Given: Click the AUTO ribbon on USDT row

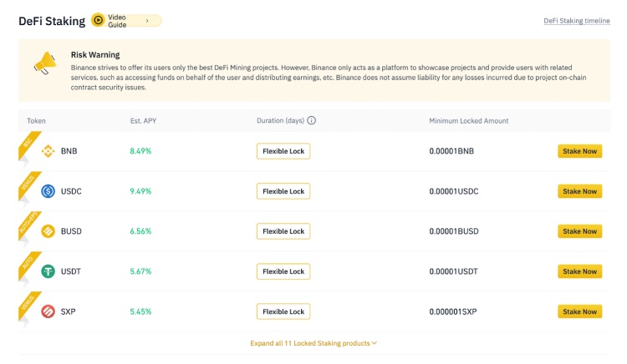Looking at the screenshot, I should coord(28,265).
